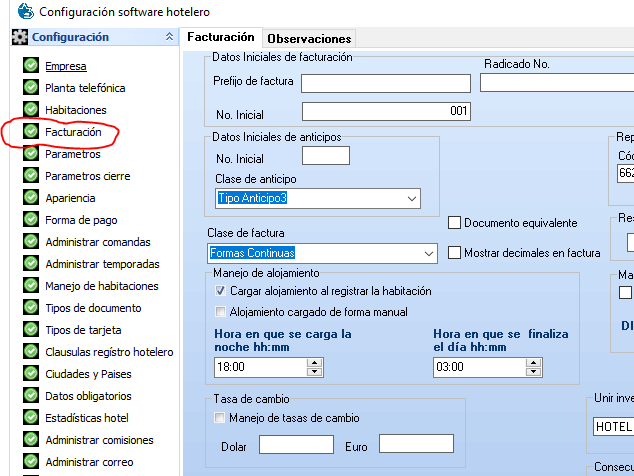Open the Parametros cierre link

pos(87,176)
